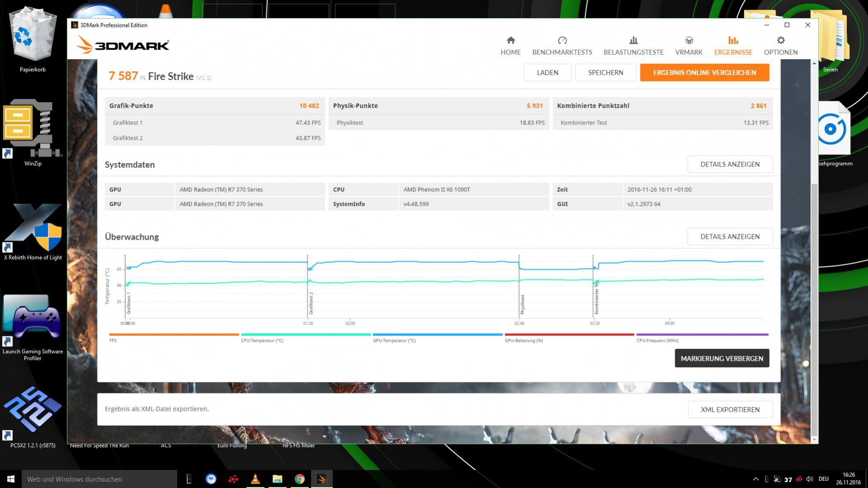Click the 3DMark logo

point(122,45)
